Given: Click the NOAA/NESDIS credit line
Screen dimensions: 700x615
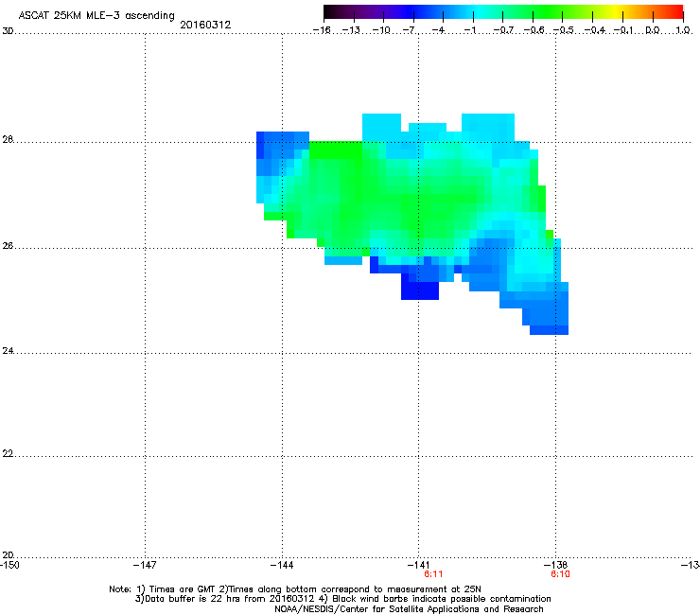Looking at the screenshot, I should click(x=409, y=609).
